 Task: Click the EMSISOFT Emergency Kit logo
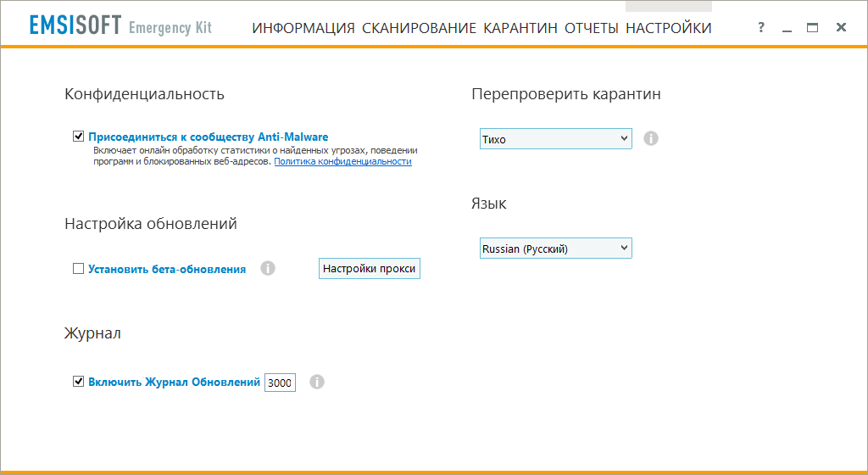click(x=120, y=26)
